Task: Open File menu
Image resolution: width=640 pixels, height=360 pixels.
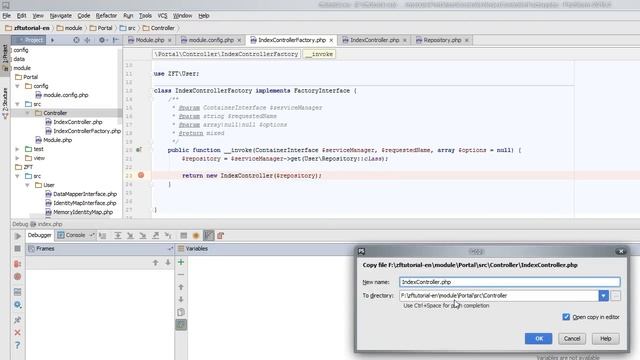Action: 7,16
